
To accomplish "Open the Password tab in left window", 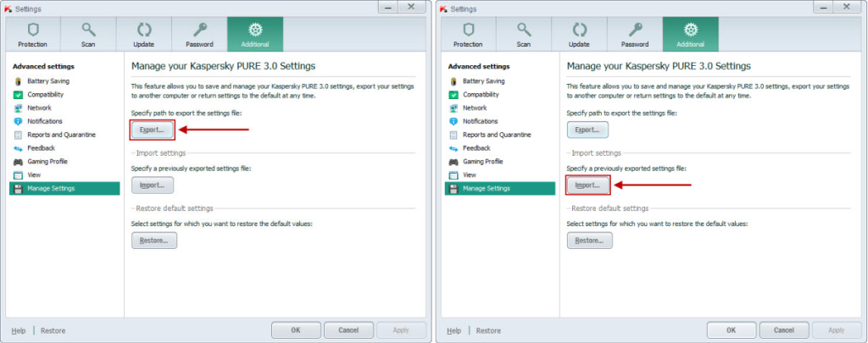I will click(x=200, y=34).
